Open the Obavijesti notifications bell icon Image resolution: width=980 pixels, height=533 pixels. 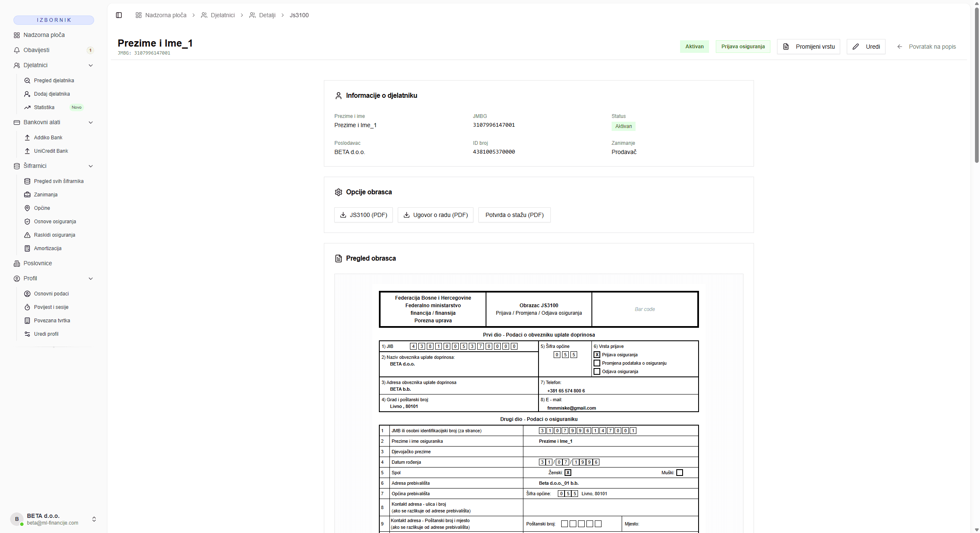pyautogui.click(x=16, y=50)
